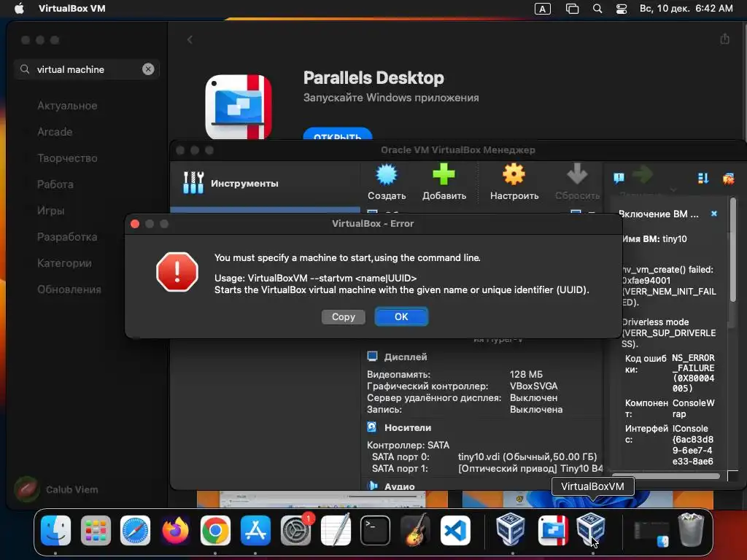Open System Settings from the dock

coord(295,530)
